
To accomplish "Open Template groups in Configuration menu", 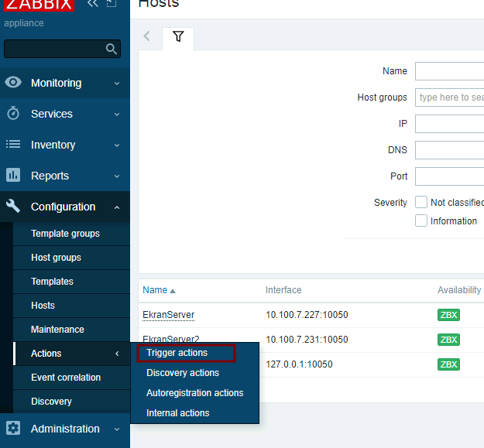I will [x=65, y=234].
